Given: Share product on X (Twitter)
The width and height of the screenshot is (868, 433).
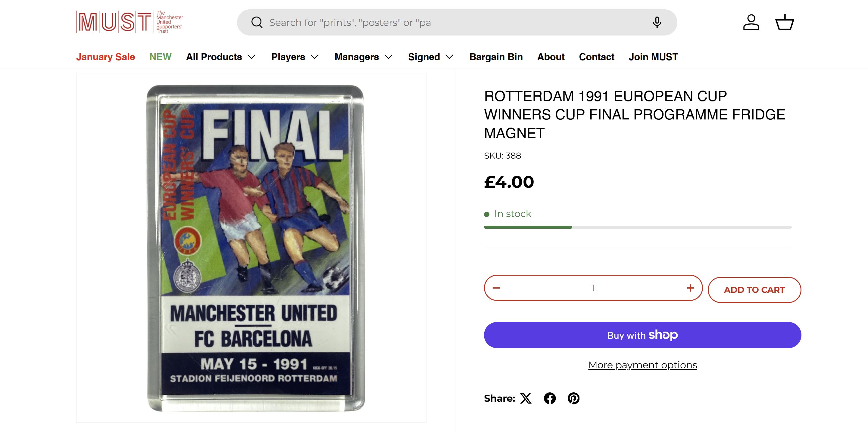Looking at the screenshot, I should [x=526, y=398].
